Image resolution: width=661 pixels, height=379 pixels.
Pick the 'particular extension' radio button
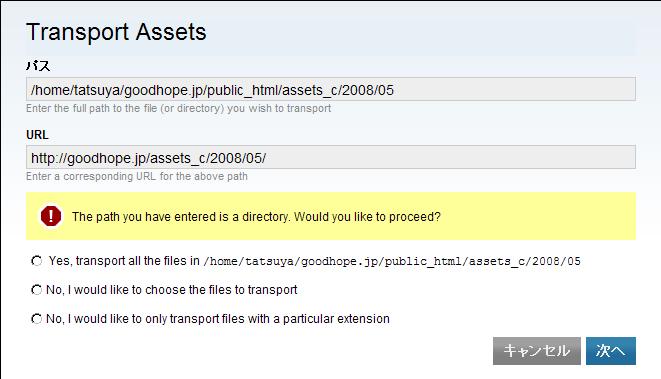point(37,319)
